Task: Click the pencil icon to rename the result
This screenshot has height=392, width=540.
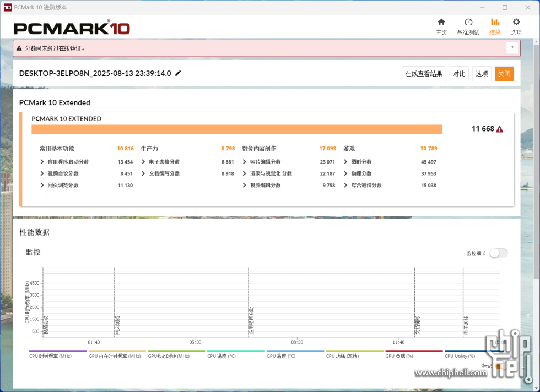Action: click(178, 73)
